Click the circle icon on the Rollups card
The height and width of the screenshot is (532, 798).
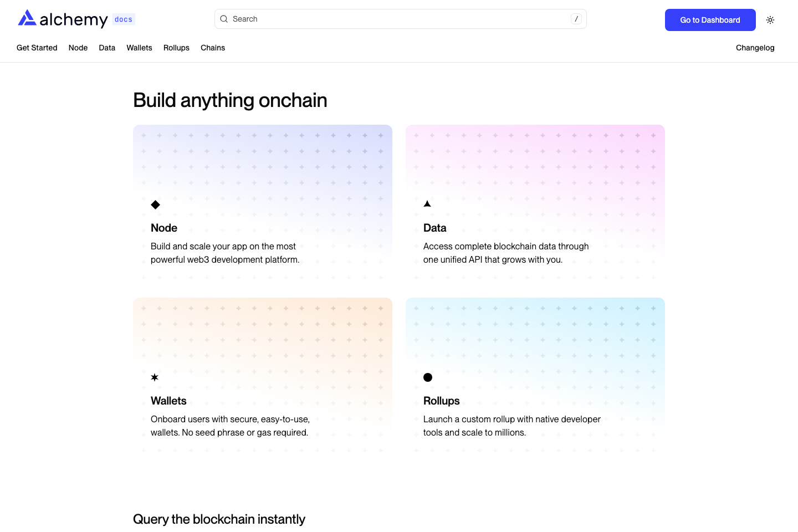(x=427, y=377)
